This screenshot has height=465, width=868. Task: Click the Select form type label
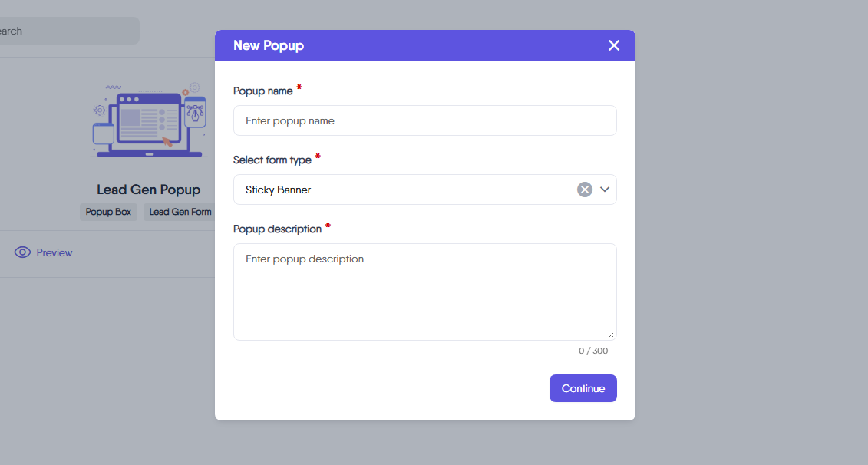point(272,160)
